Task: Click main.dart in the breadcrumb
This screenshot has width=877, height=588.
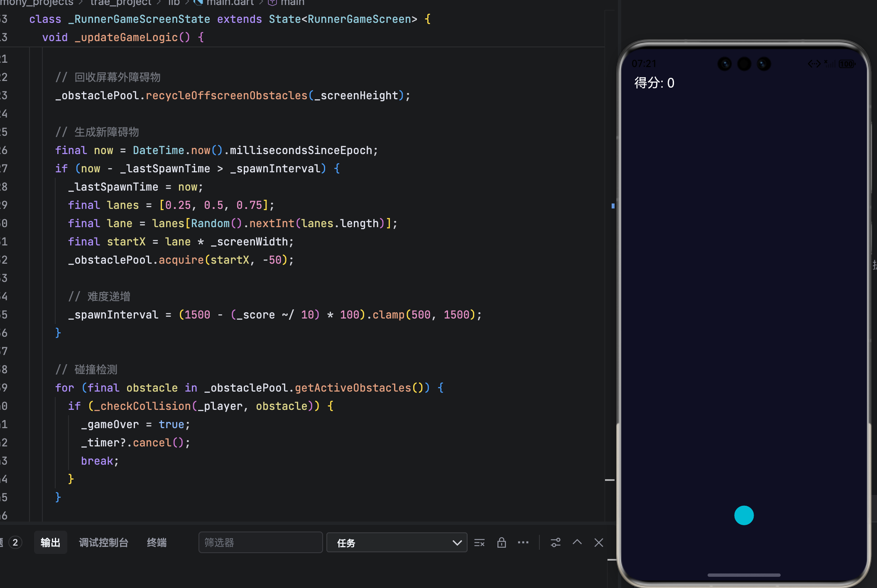Action: tap(230, 3)
